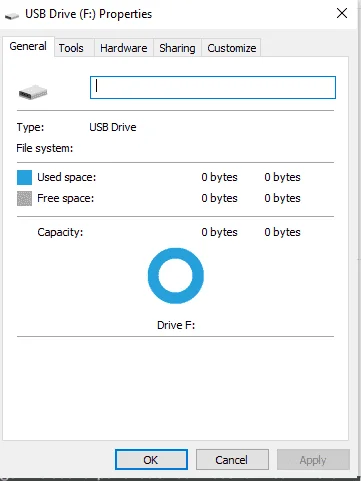Switch to the Sharing tab
Image resolution: width=361 pixels, height=481 pixels.
pos(177,48)
